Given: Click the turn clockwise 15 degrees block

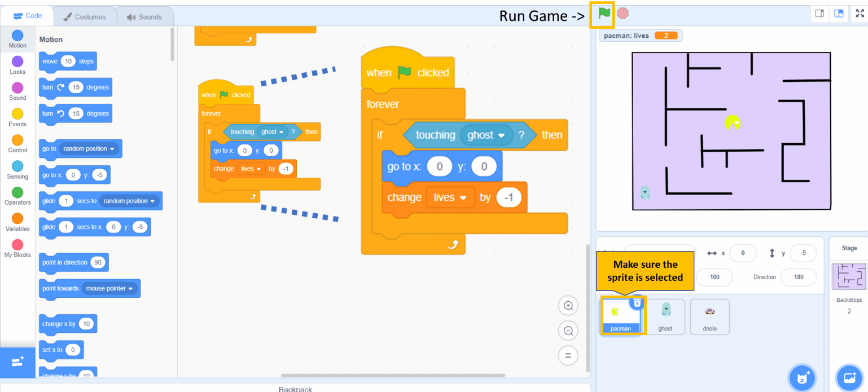Looking at the screenshot, I should point(75,87).
